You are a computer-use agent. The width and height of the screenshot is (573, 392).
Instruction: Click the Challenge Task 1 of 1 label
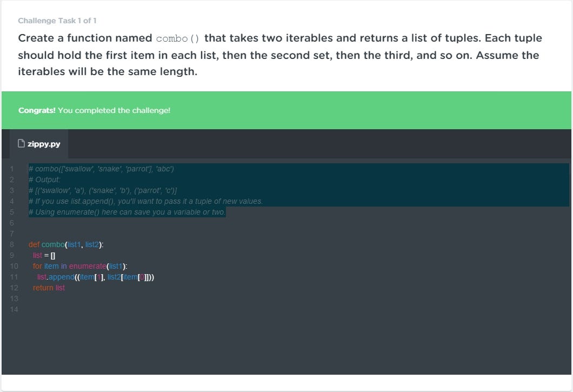[x=57, y=21]
